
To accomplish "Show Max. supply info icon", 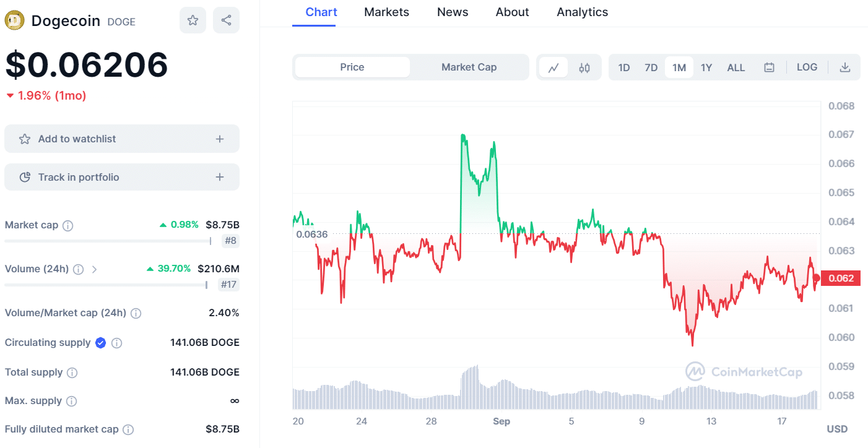I will coord(72,401).
